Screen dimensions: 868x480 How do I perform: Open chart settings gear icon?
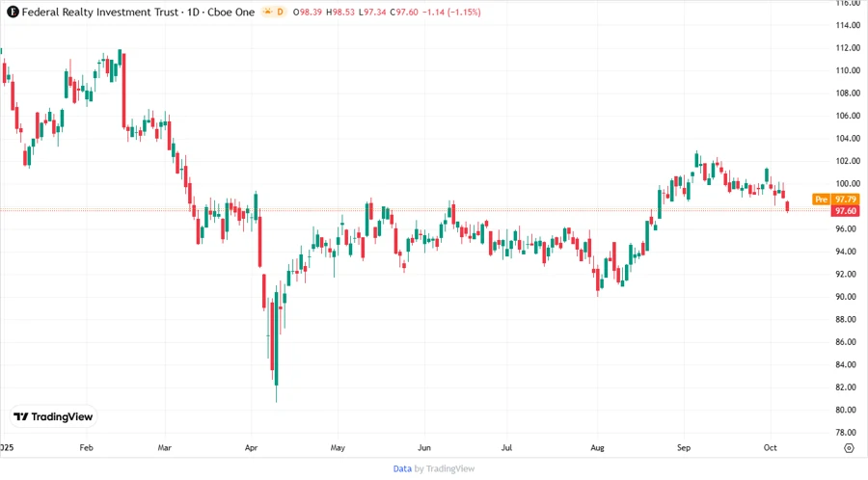[848, 448]
